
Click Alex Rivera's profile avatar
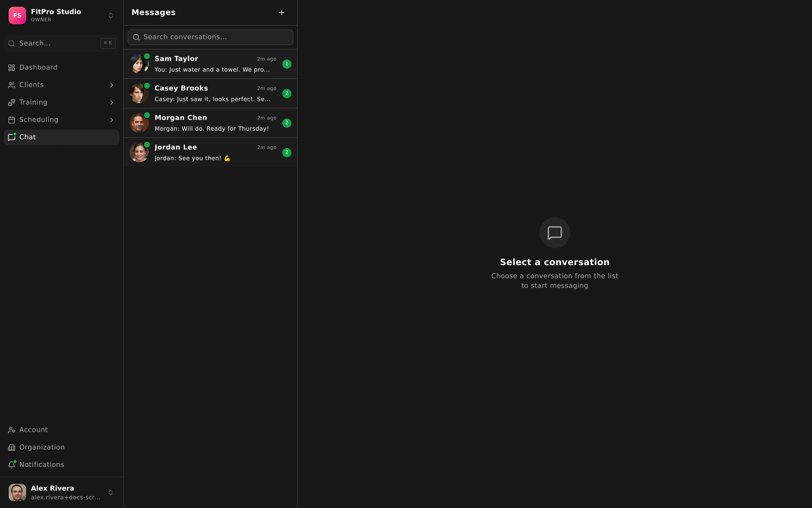point(17,493)
